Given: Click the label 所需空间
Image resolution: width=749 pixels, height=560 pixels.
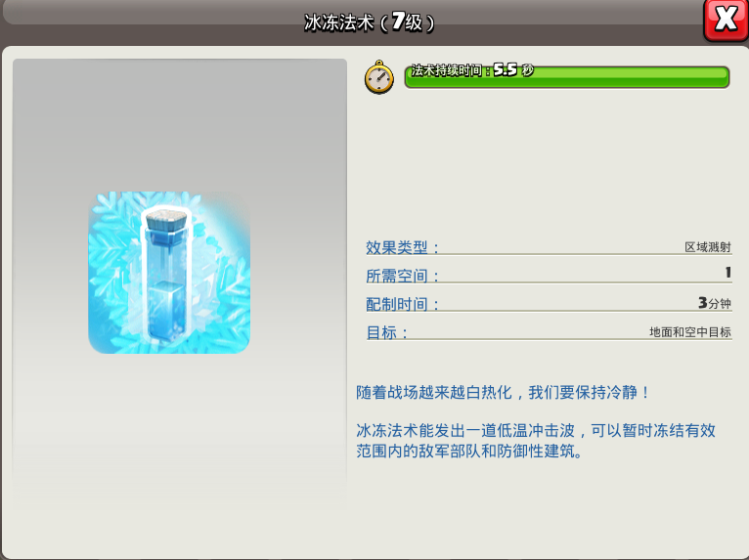Looking at the screenshot, I should click(x=402, y=276).
